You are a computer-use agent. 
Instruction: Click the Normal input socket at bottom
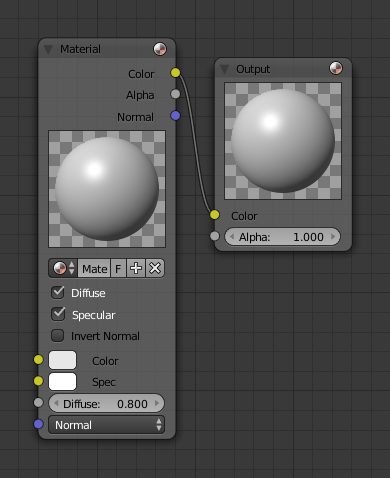(x=38, y=424)
